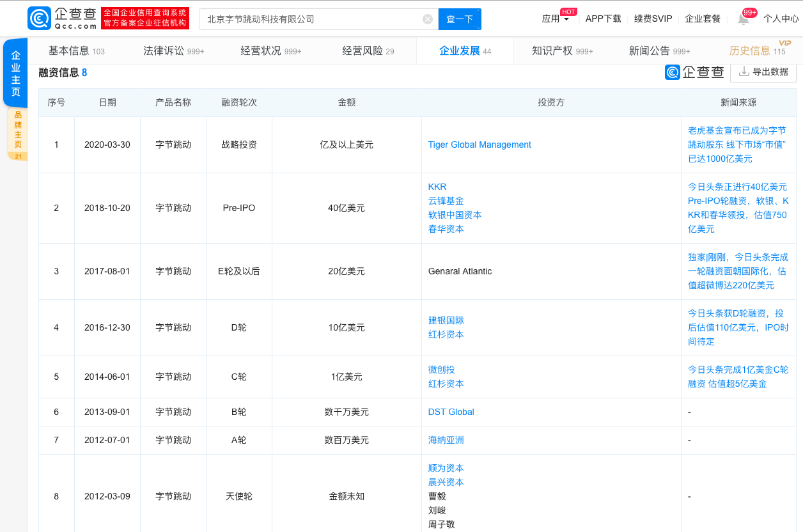Click the 续费SVIP menu item
The height and width of the screenshot is (532, 803).
pos(653,19)
